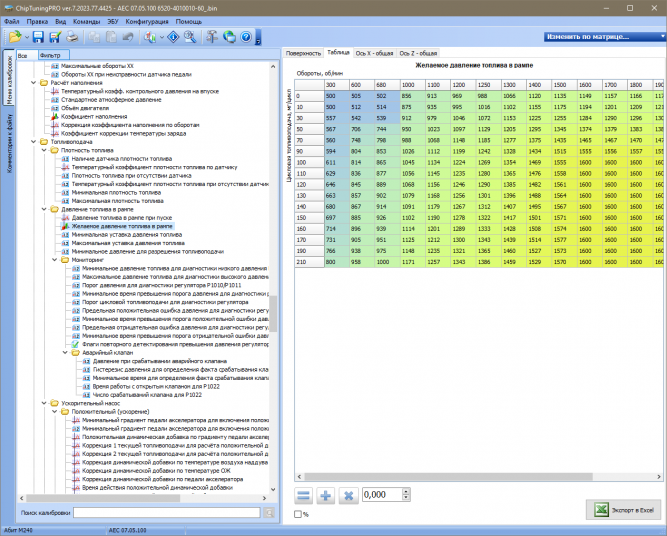
Task: Open a file with the folder icon
Action: click(15, 37)
